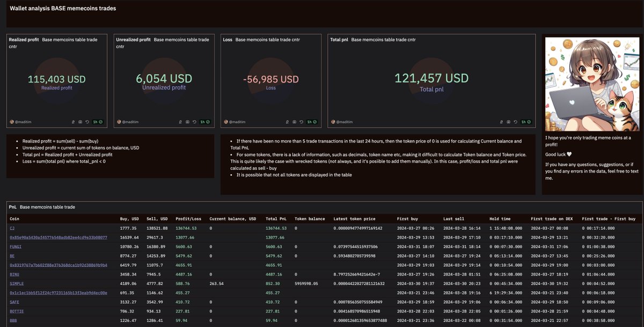Open query link icon on Realized profit card
Image resolution: width=644 pixels, height=327 pixels.
pos(73,122)
